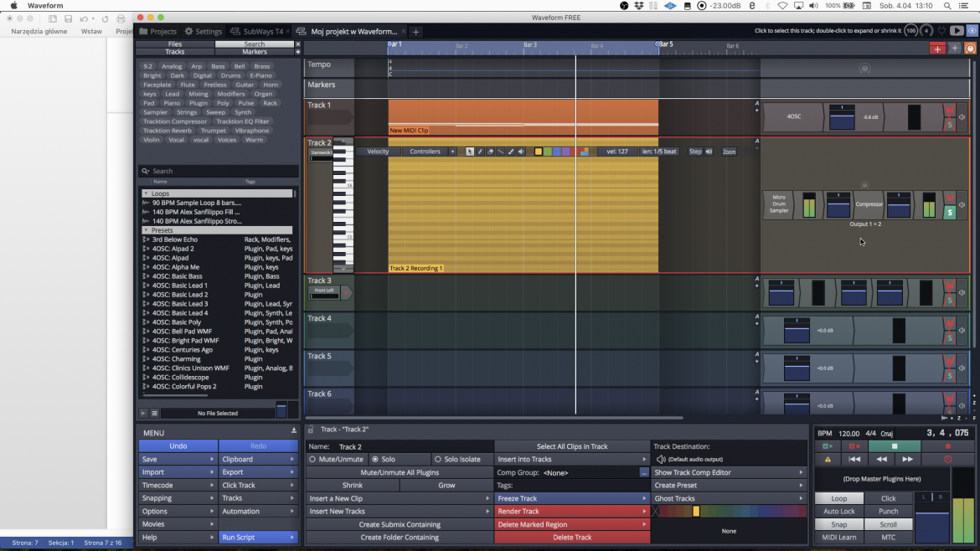Image resolution: width=980 pixels, height=551 pixels.
Task: Click the CPU usage dial showing 4
Action: point(926,31)
